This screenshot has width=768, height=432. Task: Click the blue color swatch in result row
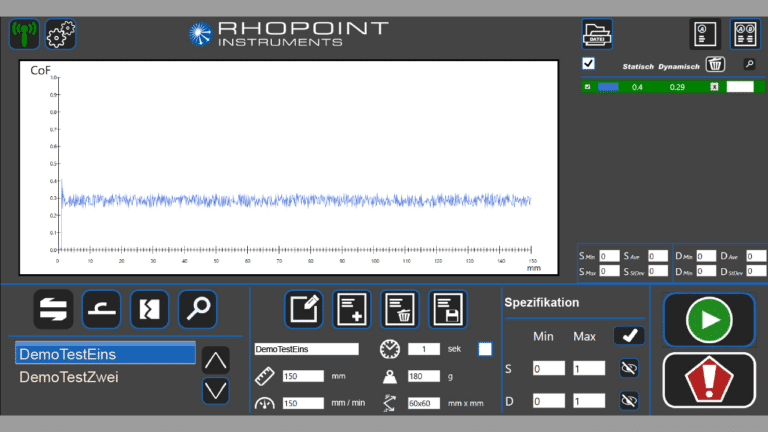(x=608, y=87)
